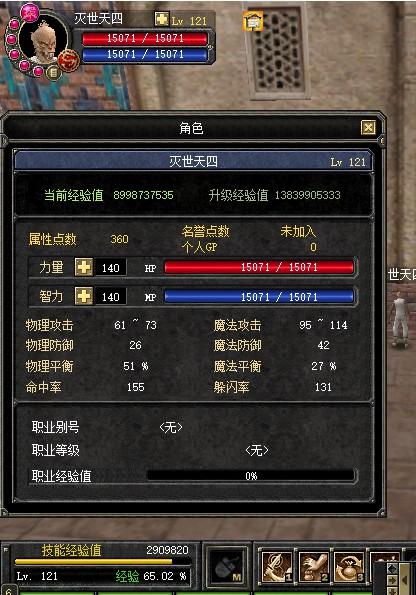Click the pink 禄 orb above portrait

pyautogui.click(x=29, y=13)
